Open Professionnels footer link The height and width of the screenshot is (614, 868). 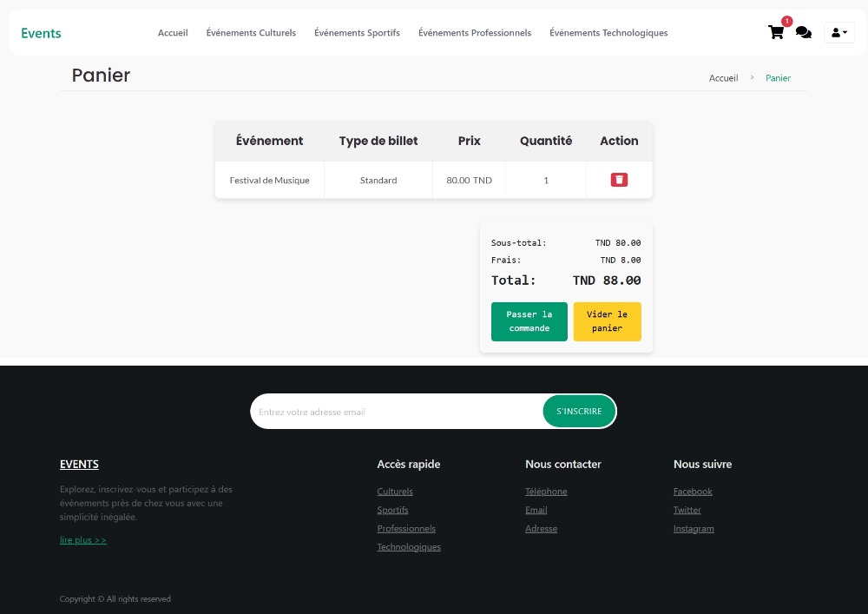[406, 528]
